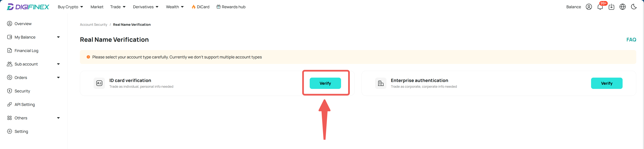Expand the Orders sidebar section
The width and height of the screenshot is (644, 149).
coord(34,77)
